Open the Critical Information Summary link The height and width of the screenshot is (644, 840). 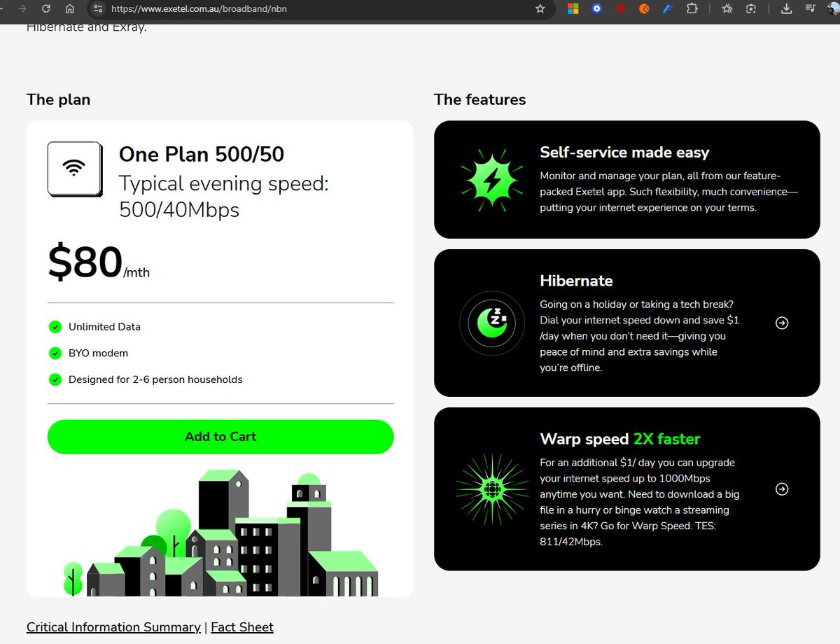(x=113, y=627)
